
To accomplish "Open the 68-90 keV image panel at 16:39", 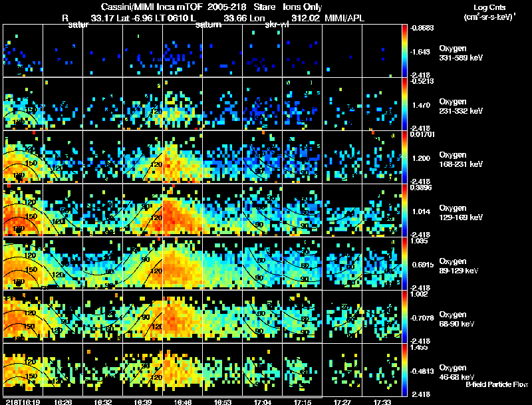I will click(142, 317).
